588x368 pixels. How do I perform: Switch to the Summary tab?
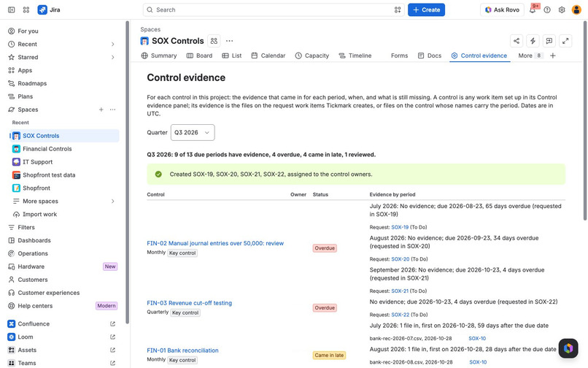tap(159, 55)
